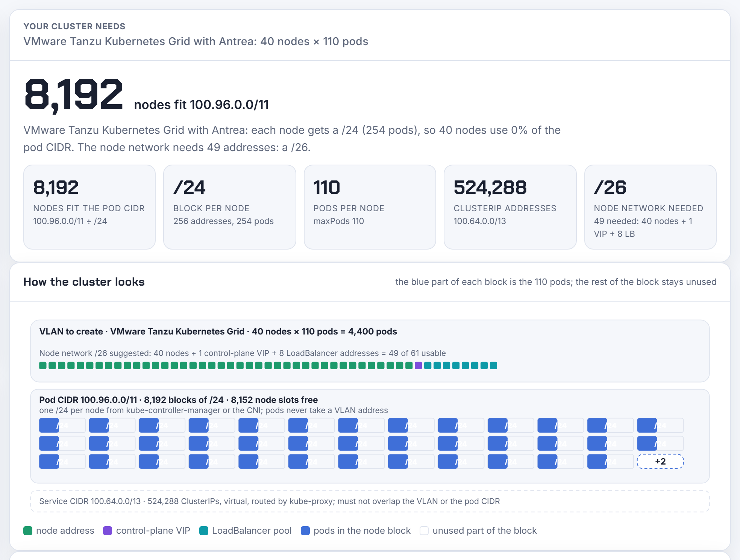The image size is (740, 560).
Task: Select the 524,288 ClusterIP addresses card
Action: (x=510, y=207)
